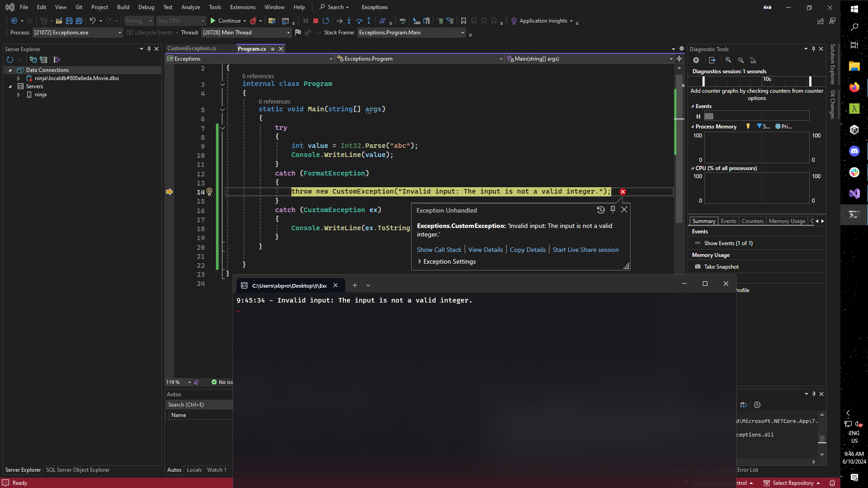Click the Undo arrow icon
Image resolution: width=868 pixels, height=488 pixels.
click(x=93, y=21)
